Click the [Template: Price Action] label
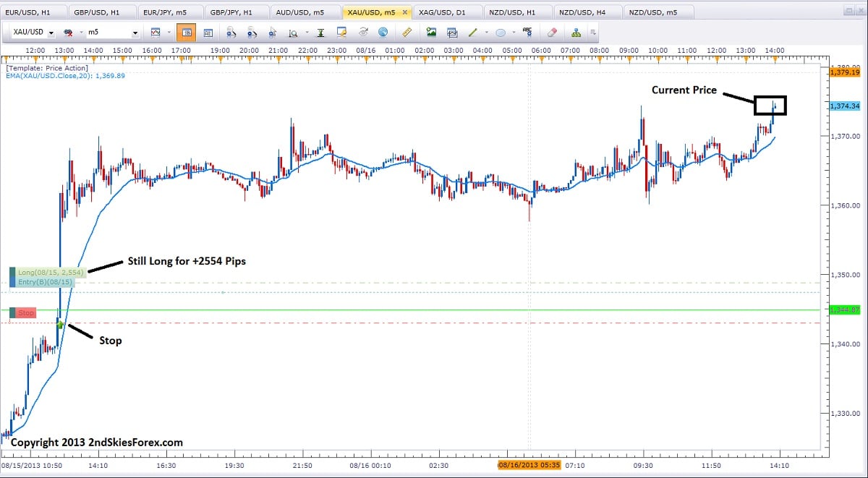 (x=47, y=68)
